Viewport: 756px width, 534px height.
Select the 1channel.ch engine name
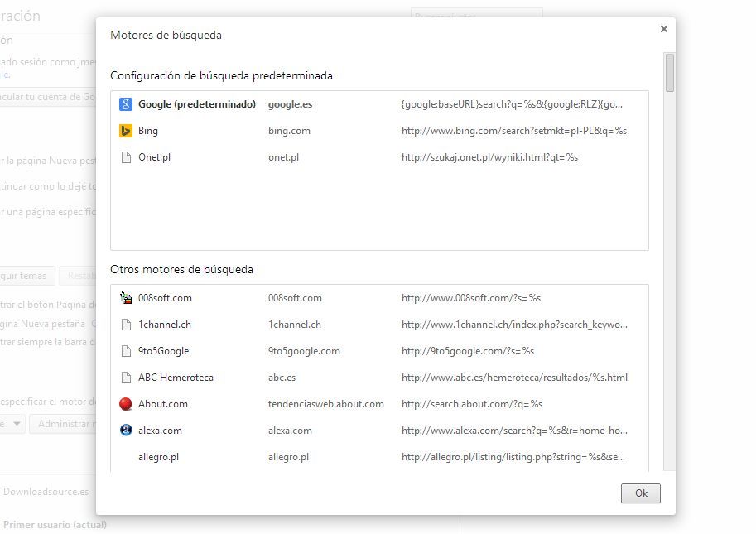point(165,325)
